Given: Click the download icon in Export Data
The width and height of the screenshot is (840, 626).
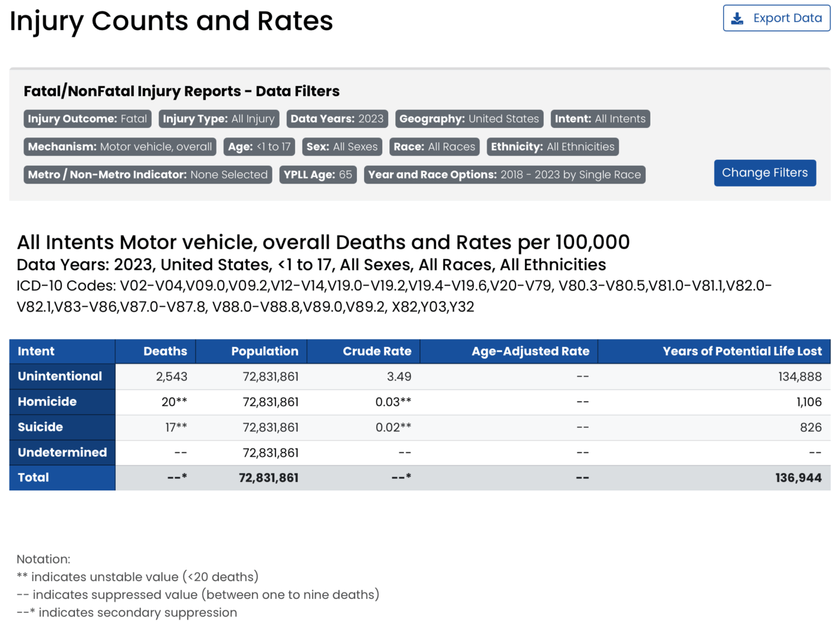Looking at the screenshot, I should 737,19.
